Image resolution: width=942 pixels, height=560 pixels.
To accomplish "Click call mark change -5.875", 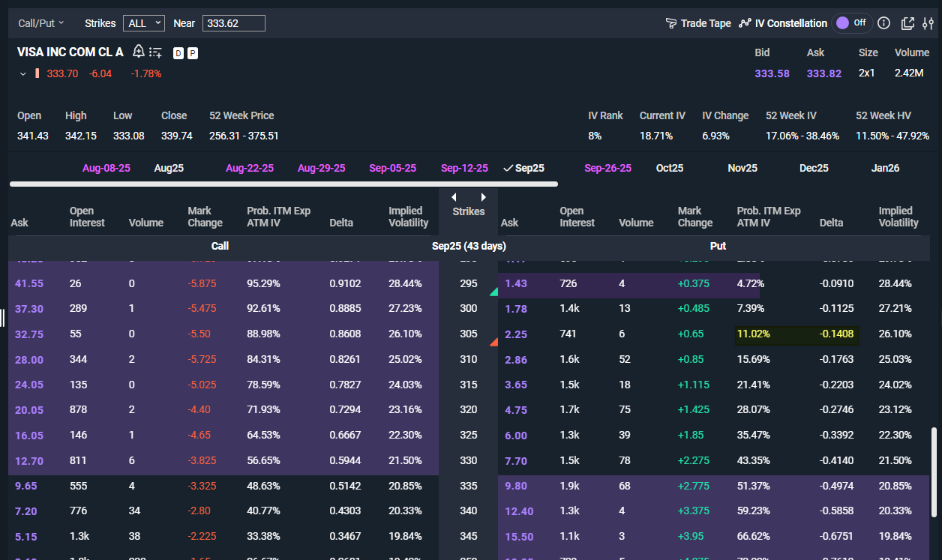I will point(202,284).
